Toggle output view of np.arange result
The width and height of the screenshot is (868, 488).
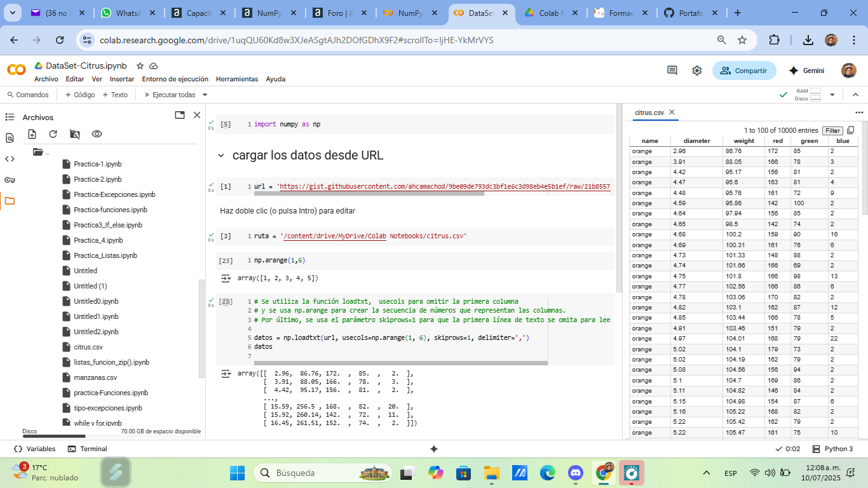tap(225, 278)
